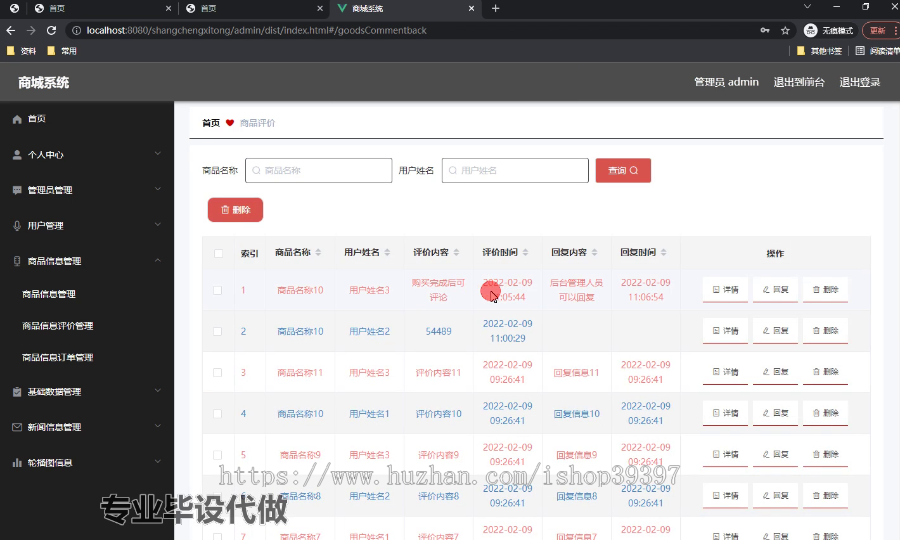Screen dimensions: 900x540
Task: Sort table by 评价时间 column arrows
Action: point(525,252)
